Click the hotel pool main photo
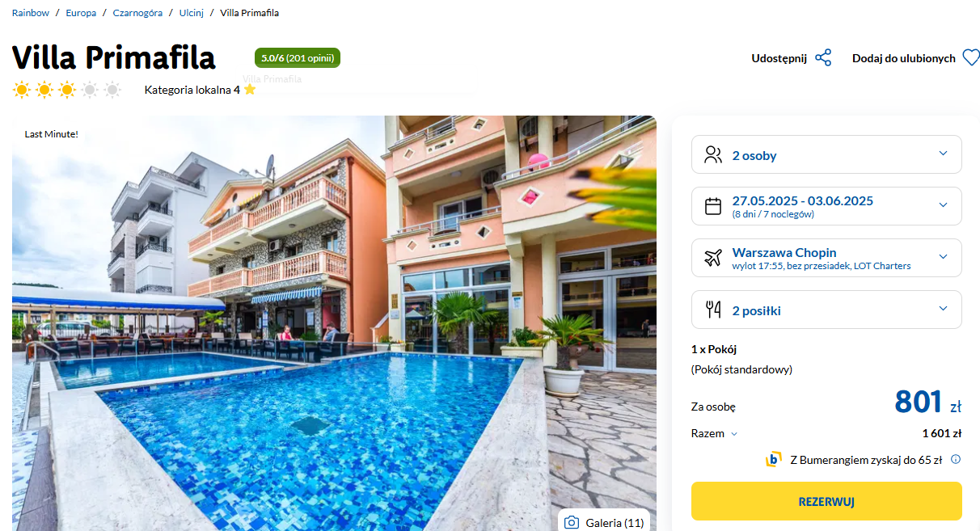The image size is (980, 531). [x=334, y=323]
